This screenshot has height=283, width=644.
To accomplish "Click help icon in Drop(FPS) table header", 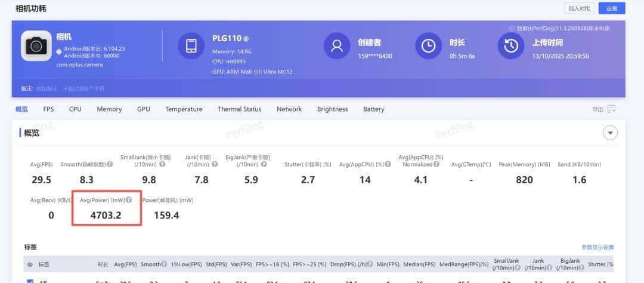I will click(x=370, y=264).
